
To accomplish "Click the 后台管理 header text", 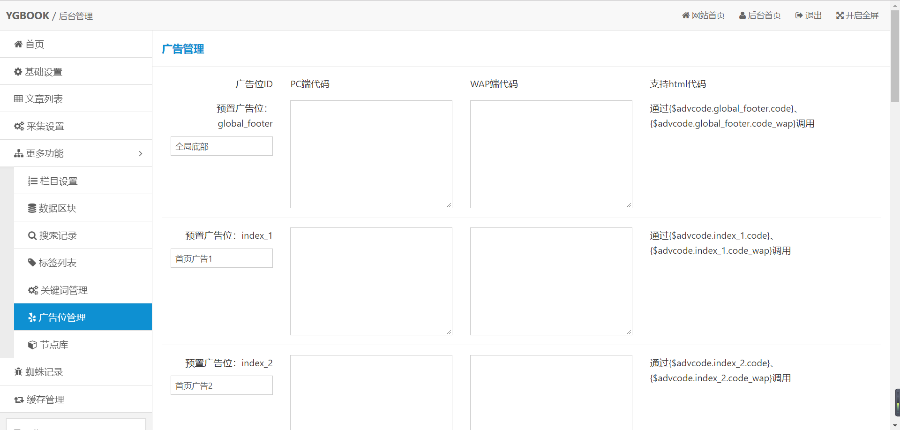I will (x=76, y=16).
